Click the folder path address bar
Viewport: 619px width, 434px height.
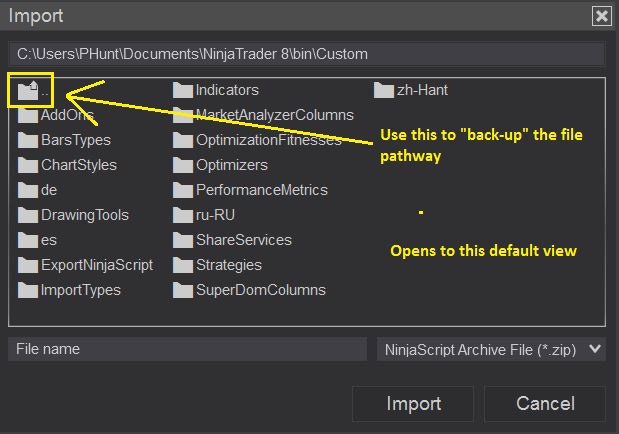306,54
